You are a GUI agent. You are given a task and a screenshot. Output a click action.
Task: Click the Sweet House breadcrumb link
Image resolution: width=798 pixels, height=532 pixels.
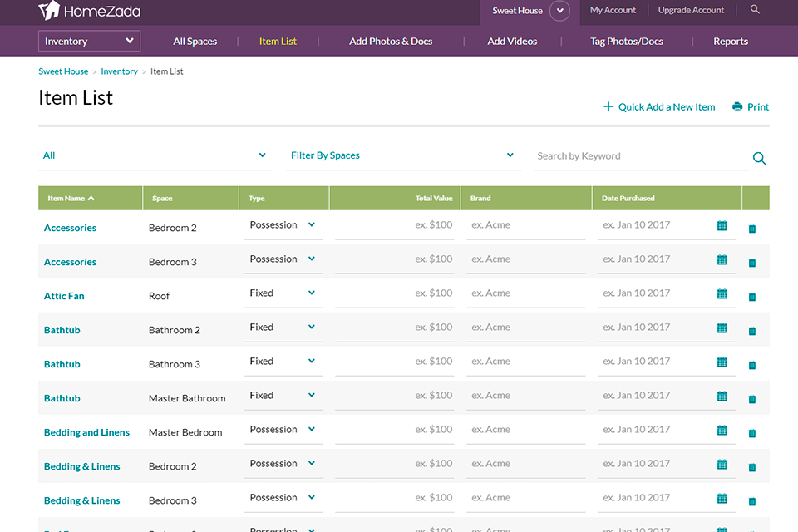click(x=63, y=71)
